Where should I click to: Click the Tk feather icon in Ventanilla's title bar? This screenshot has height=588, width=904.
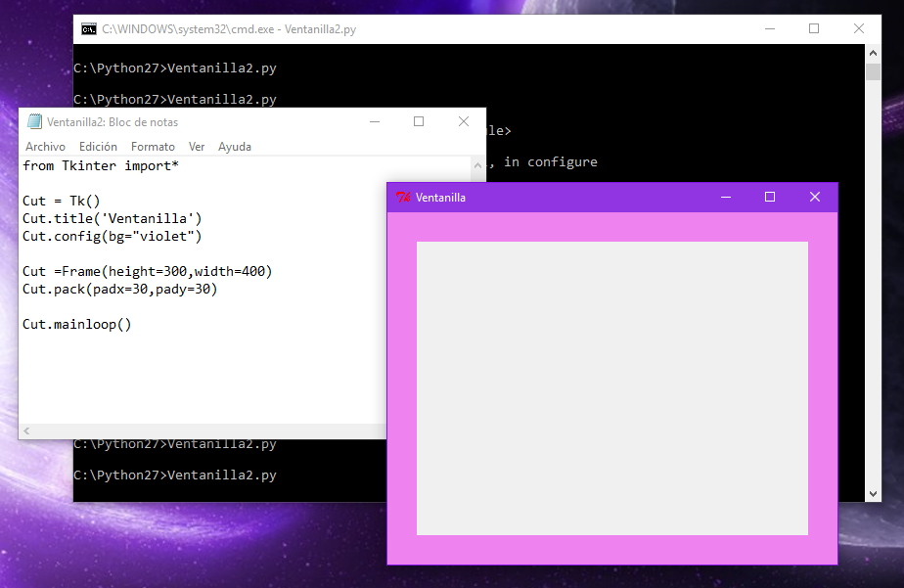point(404,197)
